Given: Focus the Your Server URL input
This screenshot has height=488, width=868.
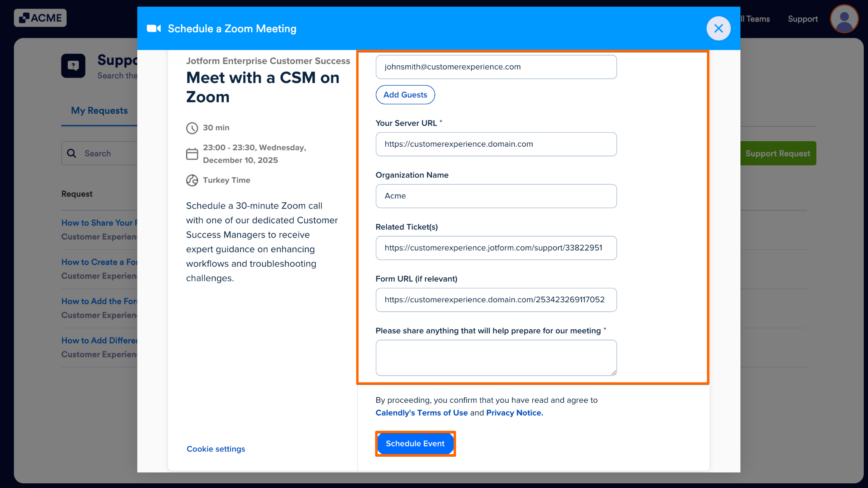Looking at the screenshot, I should tap(496, 144).
